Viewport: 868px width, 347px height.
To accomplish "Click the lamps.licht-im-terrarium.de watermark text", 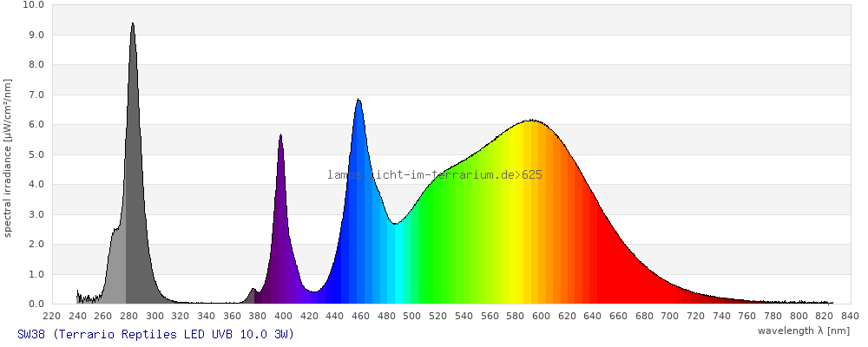I will (x=434, y=174).
